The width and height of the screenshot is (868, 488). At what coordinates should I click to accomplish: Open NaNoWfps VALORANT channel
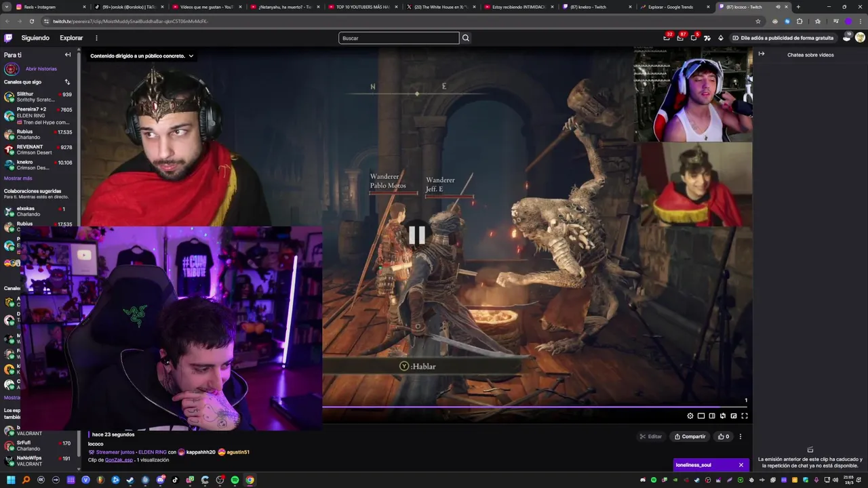click(x=38, y=461)
